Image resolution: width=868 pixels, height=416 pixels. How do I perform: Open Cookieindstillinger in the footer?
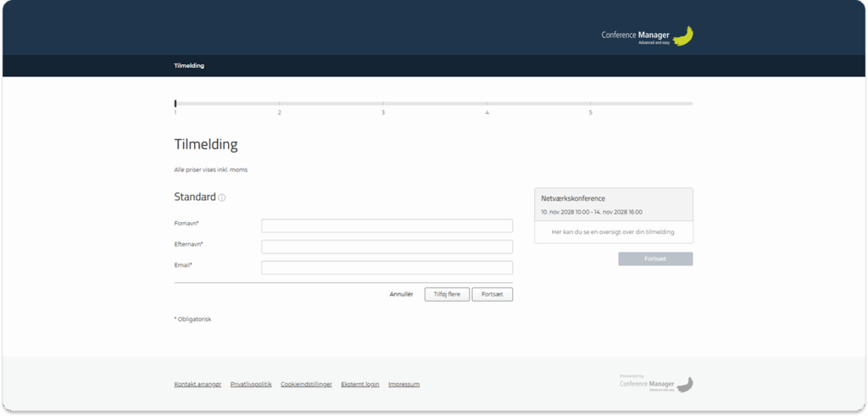click(x=306, y=384)
